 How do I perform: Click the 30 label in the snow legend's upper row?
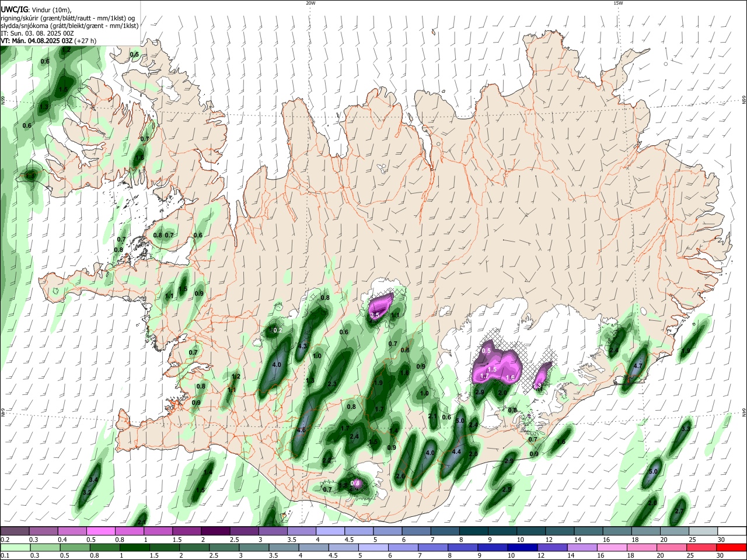[x=721, y=540]
